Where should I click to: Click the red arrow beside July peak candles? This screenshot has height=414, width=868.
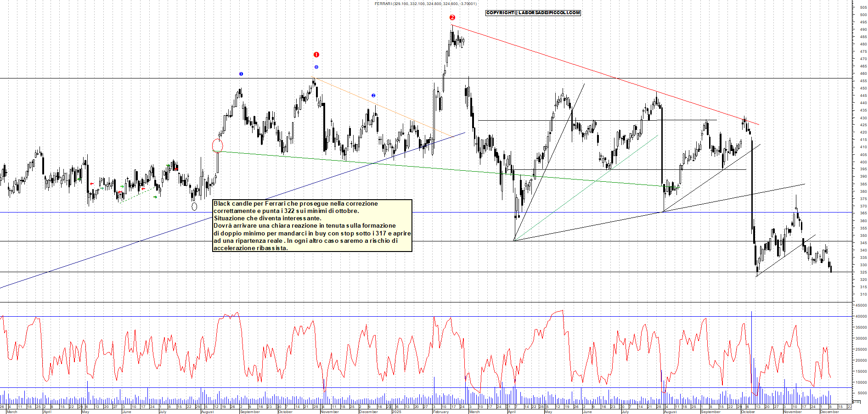tap(175, 169)
